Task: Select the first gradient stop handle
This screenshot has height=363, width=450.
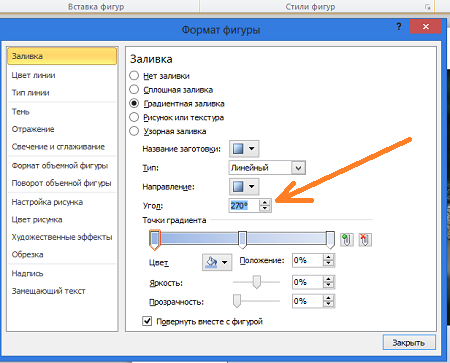Action: point(154,240)
